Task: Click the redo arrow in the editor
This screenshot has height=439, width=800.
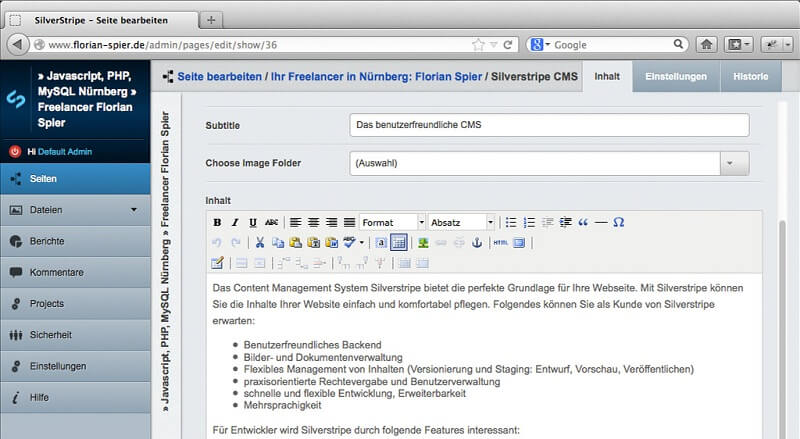Action: (235, 242)
